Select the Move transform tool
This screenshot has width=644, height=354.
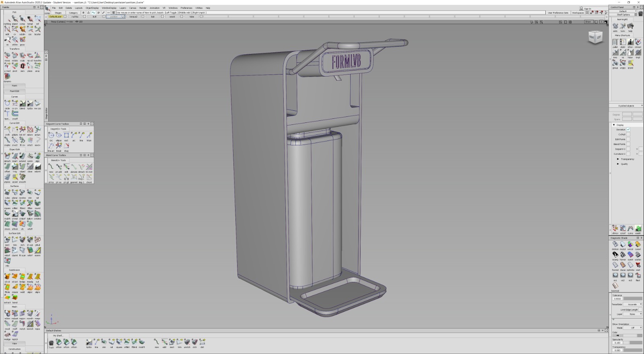click(7, 56)
